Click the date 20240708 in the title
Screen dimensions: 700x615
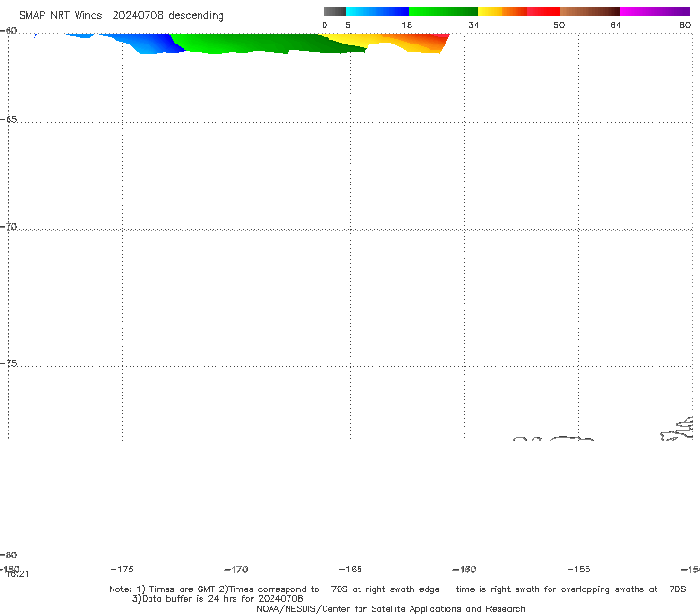[137, 15]
